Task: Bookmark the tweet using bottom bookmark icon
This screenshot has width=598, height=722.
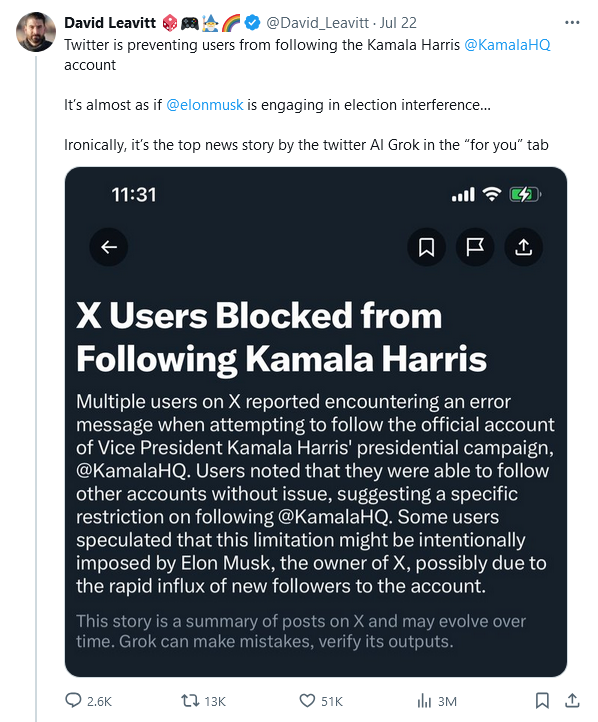Action: [x=542, y=701]
